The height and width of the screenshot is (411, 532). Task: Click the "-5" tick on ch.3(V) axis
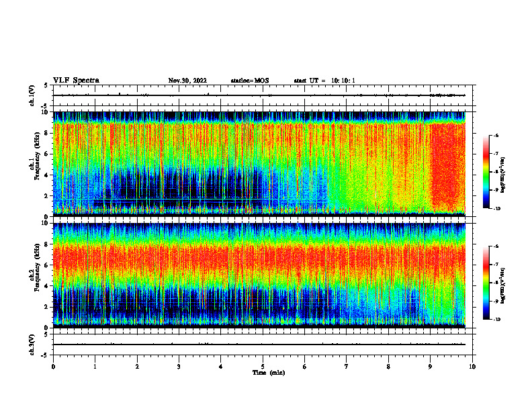pyautogui.click(x=45, y=355)
